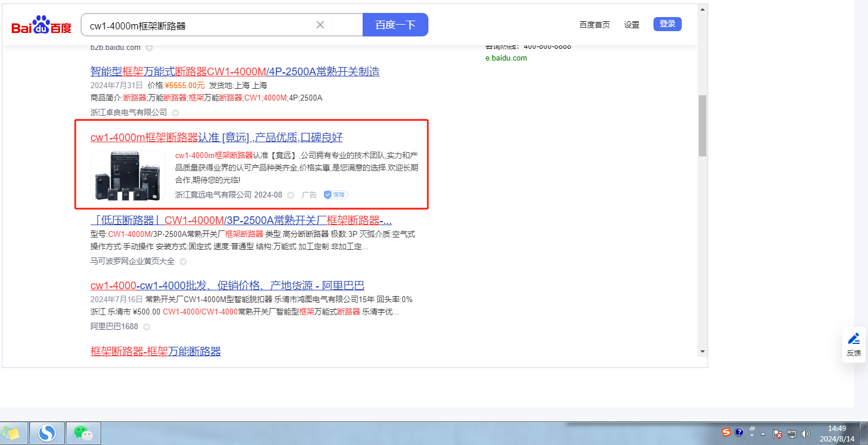
Task: Click the blue help question-mark tray icon
Action: point(739,433)
